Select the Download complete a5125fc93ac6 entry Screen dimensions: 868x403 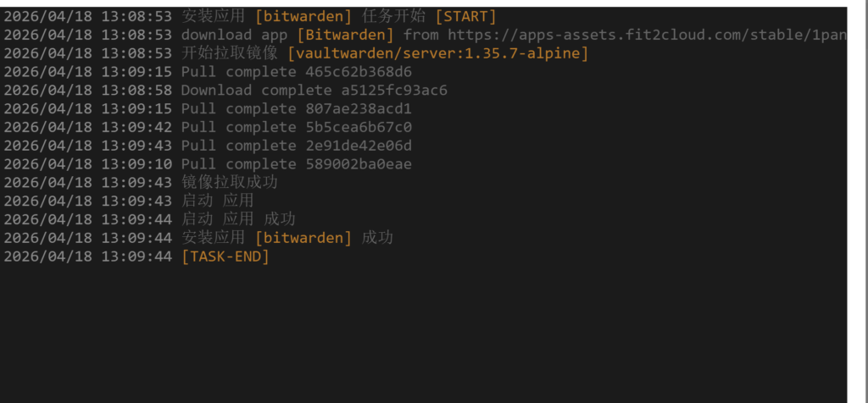[x=314, y=91]
